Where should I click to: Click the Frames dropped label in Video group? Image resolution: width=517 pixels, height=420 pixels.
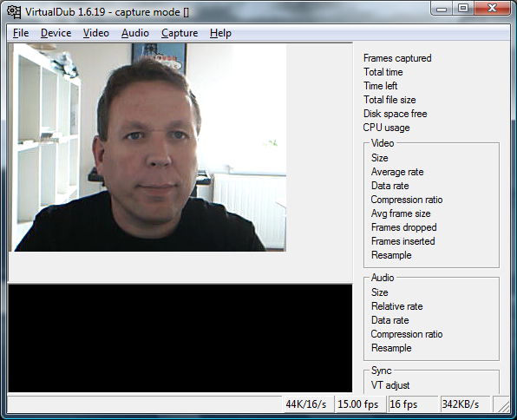(404, 227)
